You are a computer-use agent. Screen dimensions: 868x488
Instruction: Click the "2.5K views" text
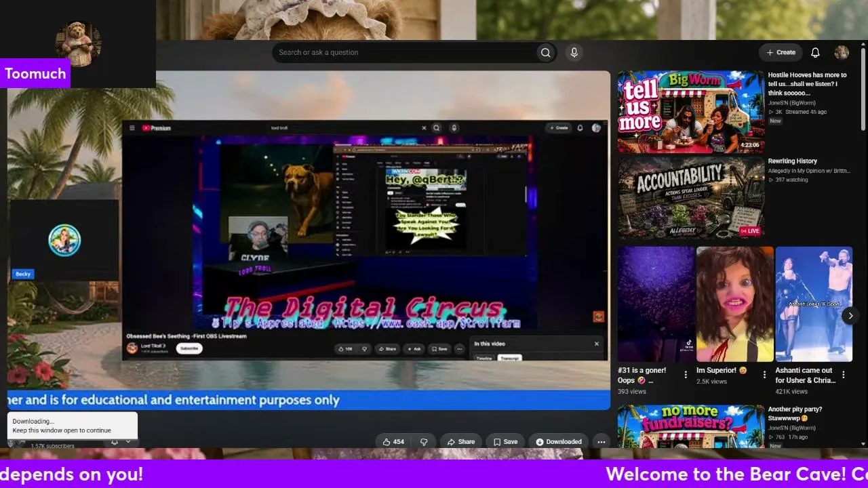[x=711, y=382]
